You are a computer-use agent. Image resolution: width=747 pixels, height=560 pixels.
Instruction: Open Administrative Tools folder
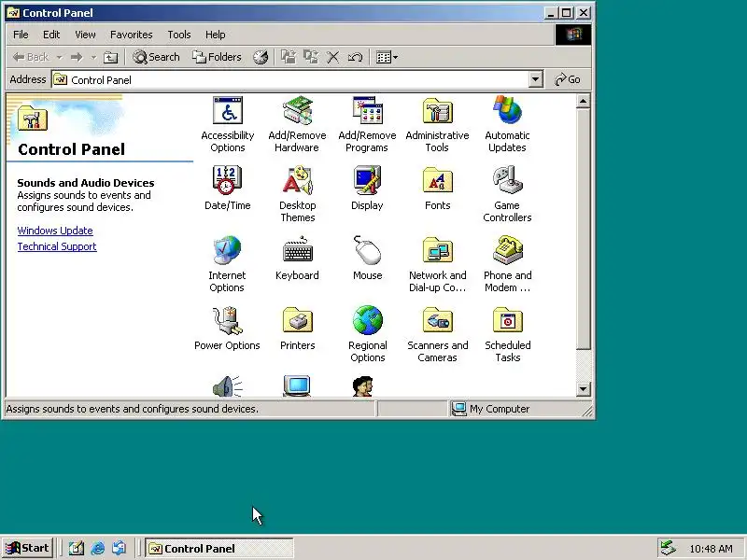pyautogui.click(x=437, y=124)
